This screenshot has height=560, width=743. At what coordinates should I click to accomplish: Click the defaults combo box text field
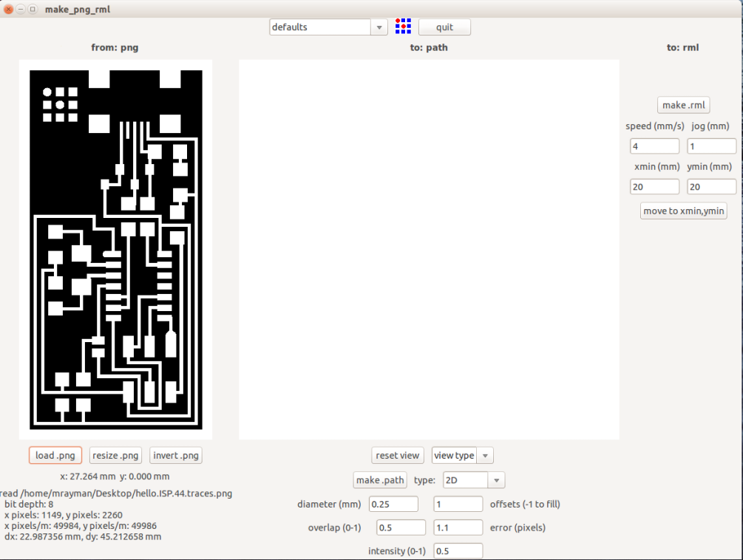320,27
